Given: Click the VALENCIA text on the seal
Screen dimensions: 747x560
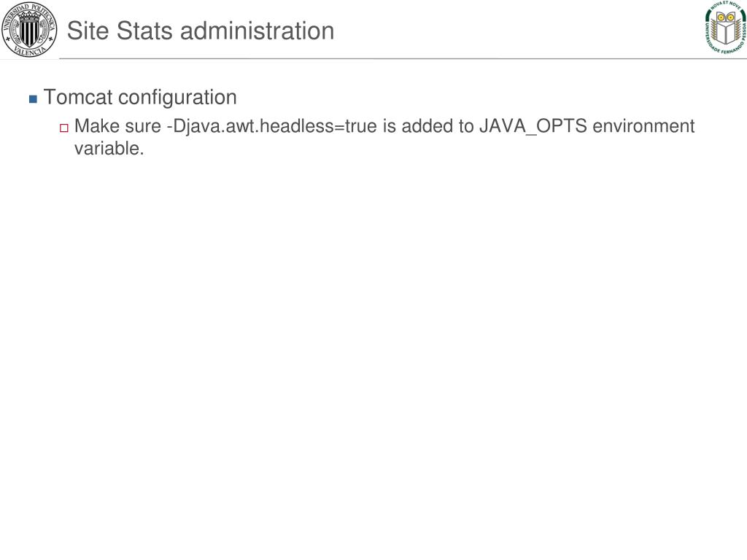Looking at the screenshot, I should [x=29, y=50].
